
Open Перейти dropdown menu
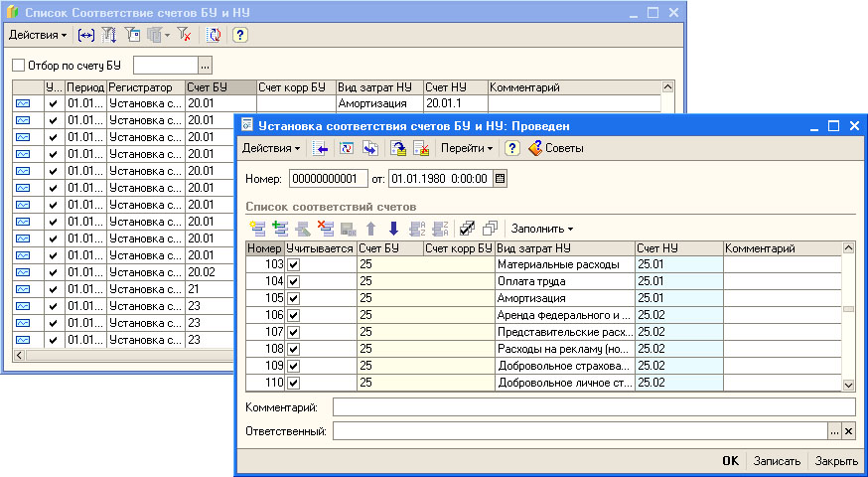click(467, 148)
